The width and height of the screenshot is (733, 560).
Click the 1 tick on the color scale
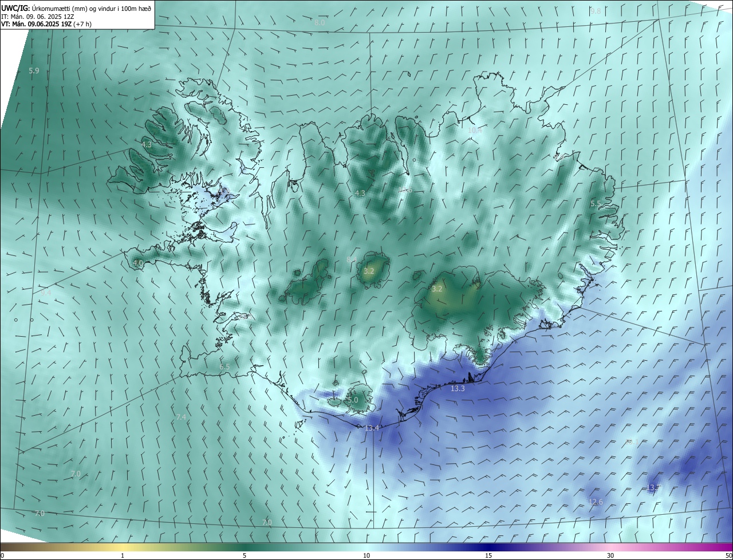(x=123, y=555)
